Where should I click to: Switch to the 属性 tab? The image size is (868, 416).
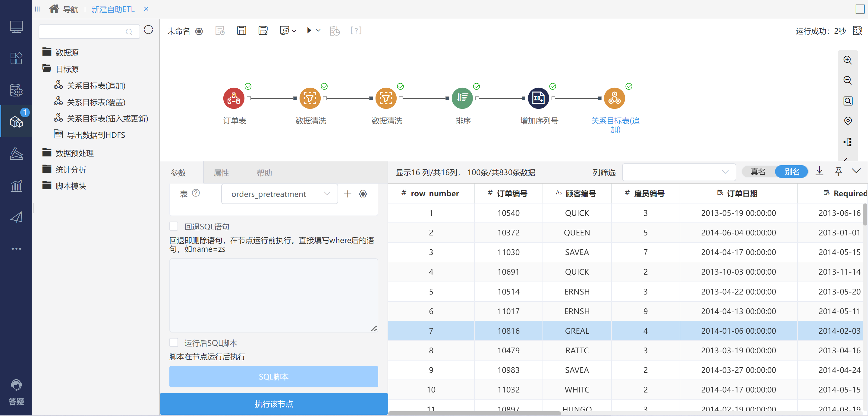[x=222, y=173]
